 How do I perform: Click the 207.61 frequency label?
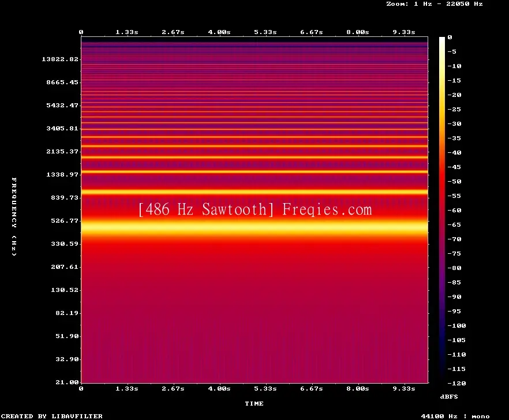pos(65,267)
